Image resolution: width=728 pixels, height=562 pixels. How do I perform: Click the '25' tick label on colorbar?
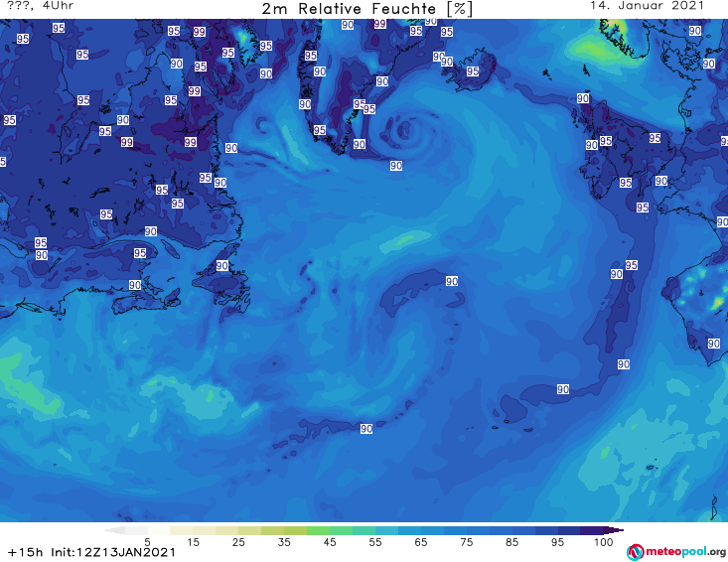coord(238,542)
